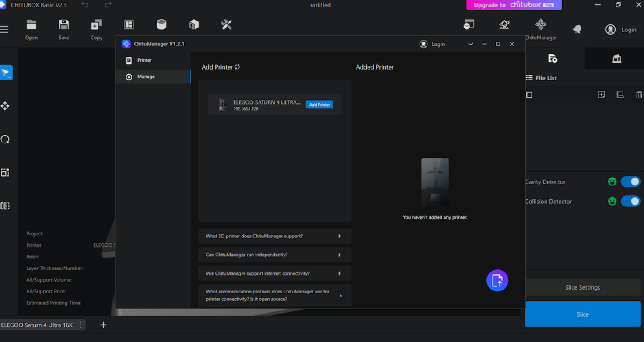Delete files with the trash icon
The image size is (644, 342).
pyautogui.click(x=639, y=94)
